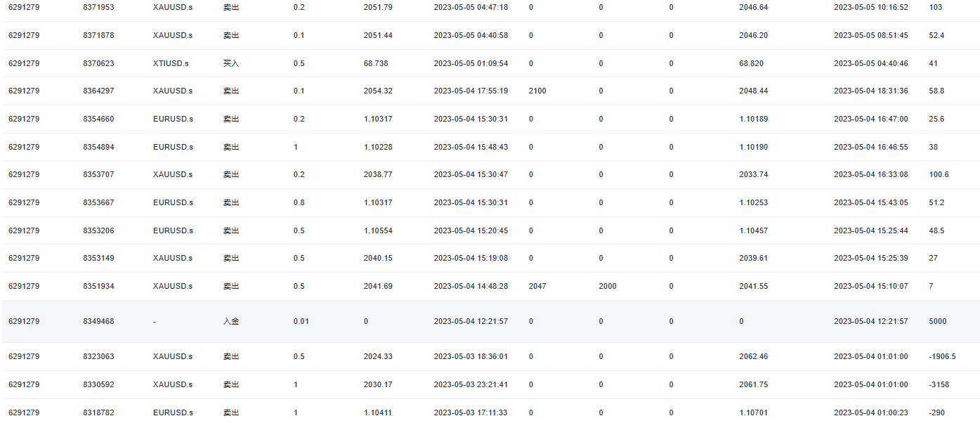Select the 0.8 lot size cell

pyautogui.click(x=299, y=202)
